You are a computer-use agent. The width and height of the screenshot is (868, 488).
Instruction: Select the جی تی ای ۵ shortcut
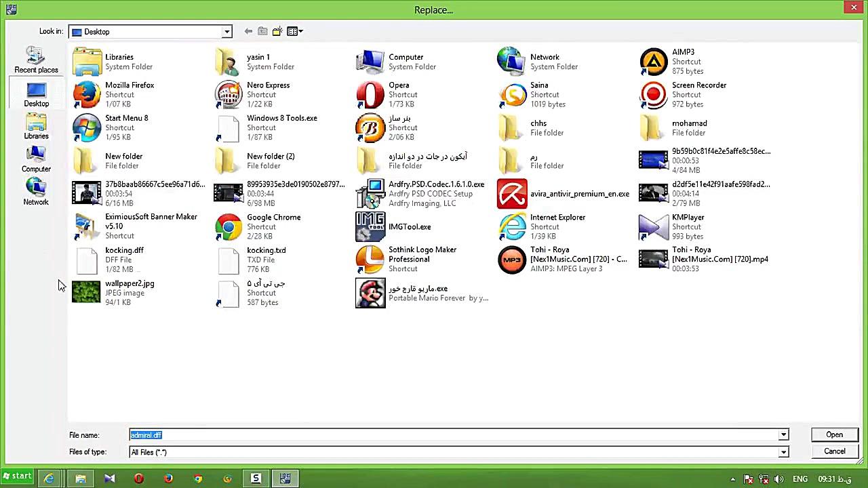pyautogui.click(x=250, y=292)
